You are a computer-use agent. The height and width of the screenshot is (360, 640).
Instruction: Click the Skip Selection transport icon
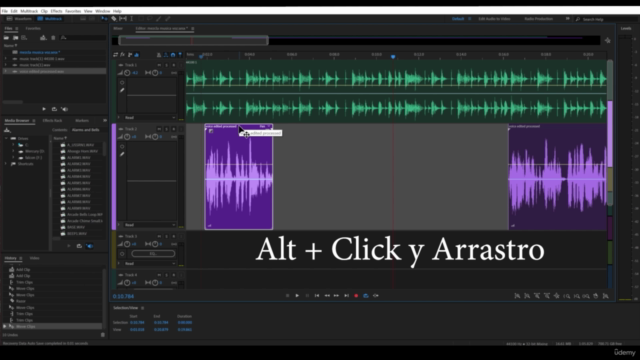point(376,296)
